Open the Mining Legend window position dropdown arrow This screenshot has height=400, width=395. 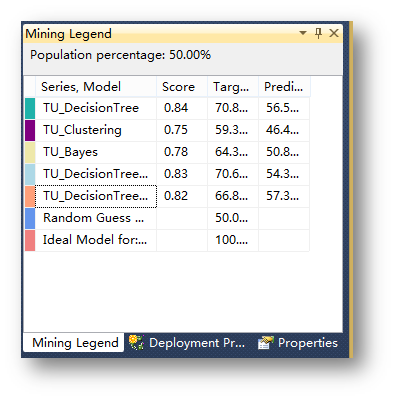(x=303, y=33)
